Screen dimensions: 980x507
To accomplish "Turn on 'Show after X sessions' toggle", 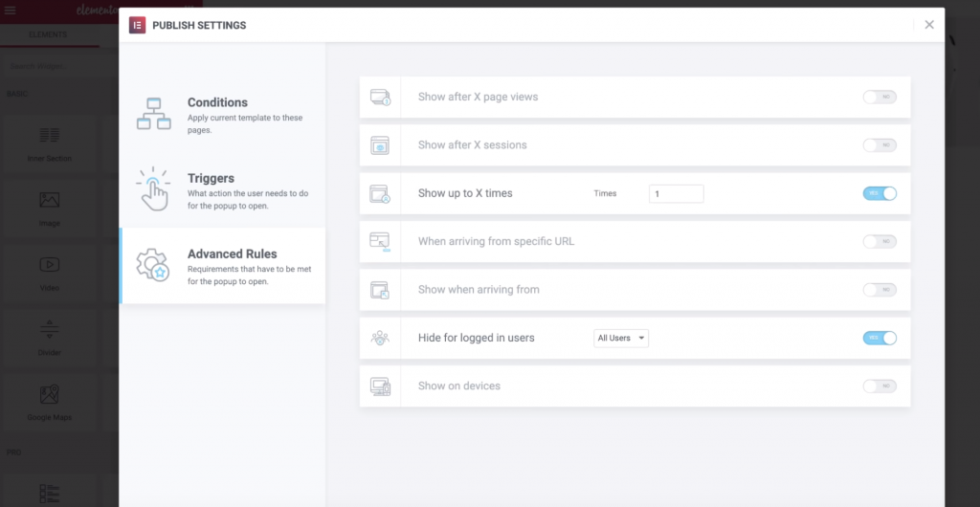I will click(x=879, y=145).
